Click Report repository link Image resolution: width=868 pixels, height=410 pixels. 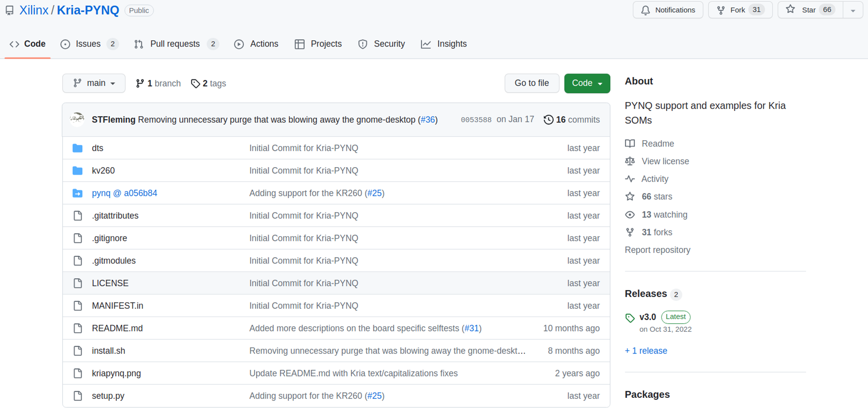point(658,250)
